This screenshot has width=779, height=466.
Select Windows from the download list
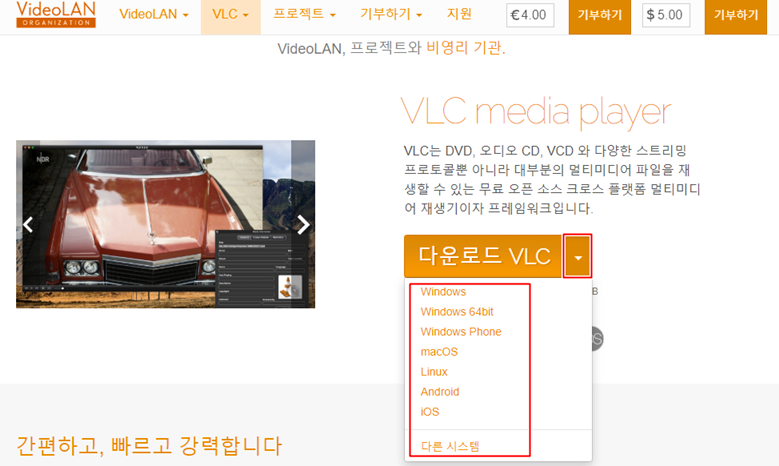pos(443,292)
